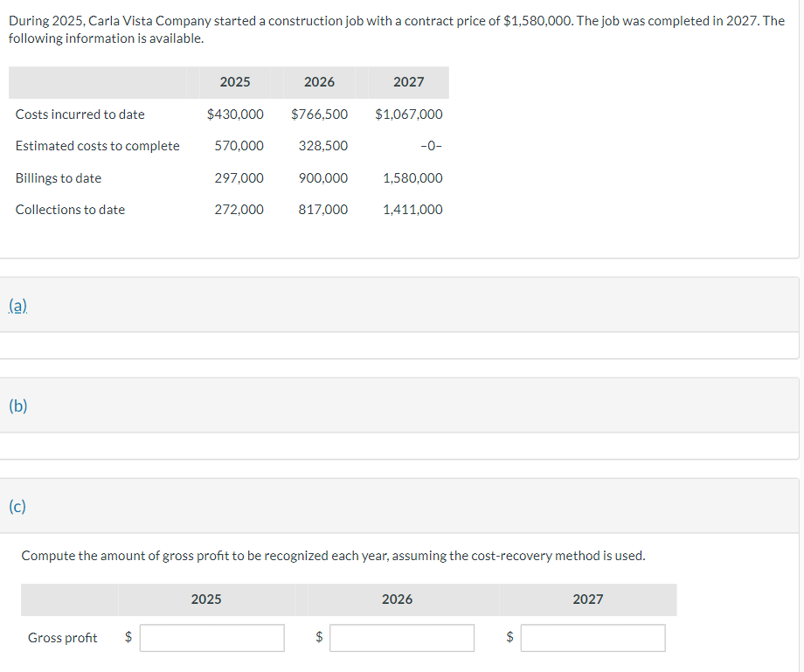
Task: Click the cost-recovery method instruction text
Action: [x=333, y=555]
